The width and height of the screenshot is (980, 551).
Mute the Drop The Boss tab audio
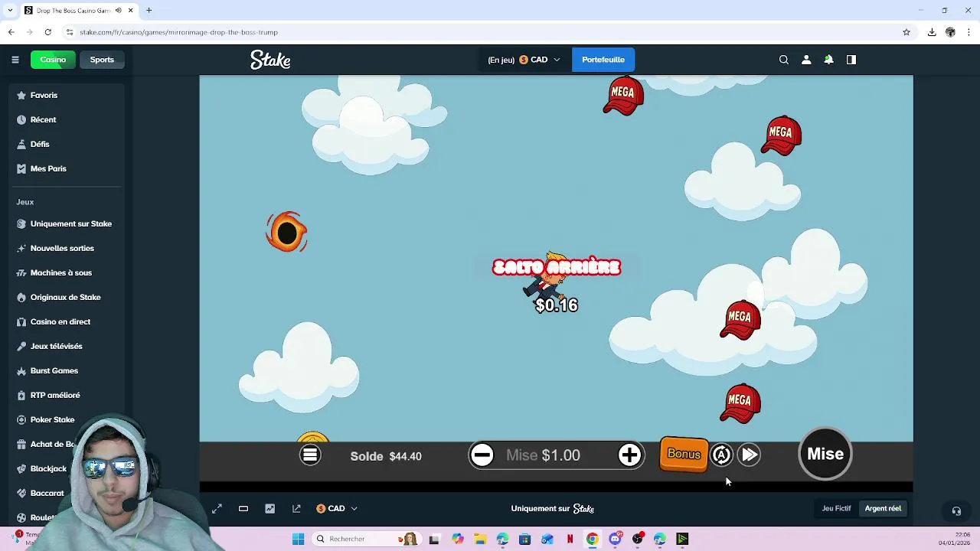pyautogui.click(x=119, y=10)
